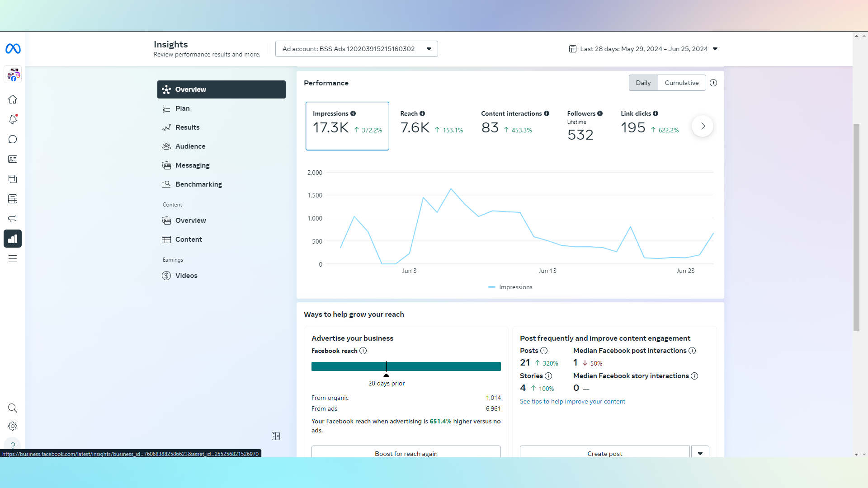
Task: Open Help question mark icon
Action: (x=13, y=445)
